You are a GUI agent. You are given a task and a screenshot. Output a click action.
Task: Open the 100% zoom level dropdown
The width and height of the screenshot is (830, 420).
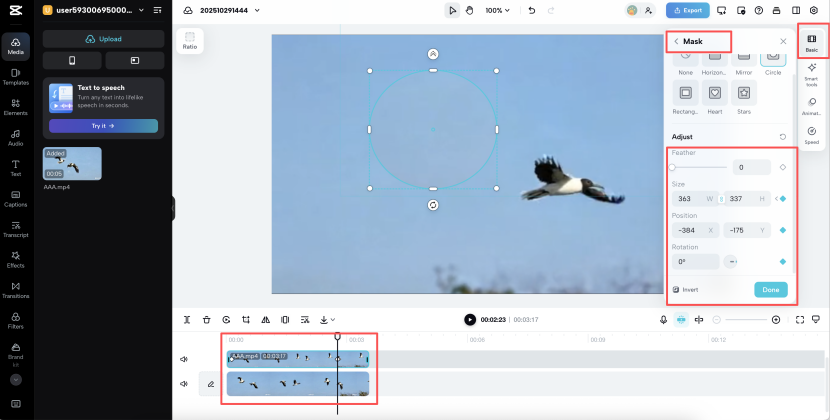[x=498, y=10]
